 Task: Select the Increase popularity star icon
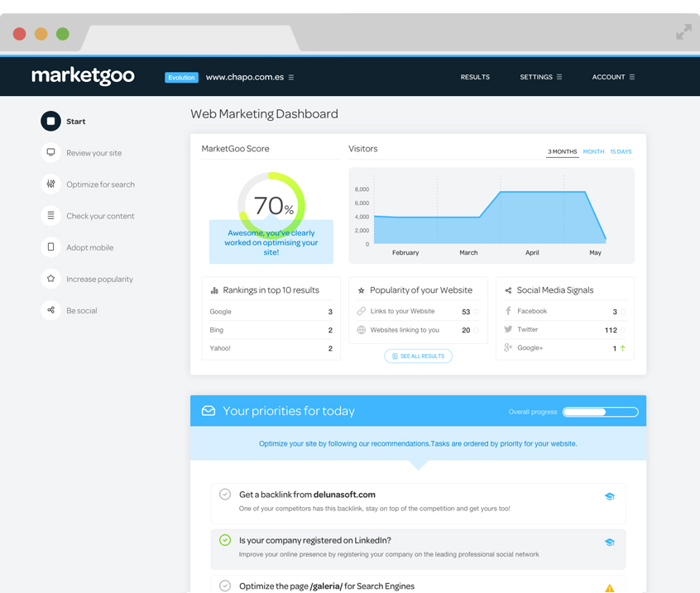coord(51,279)
